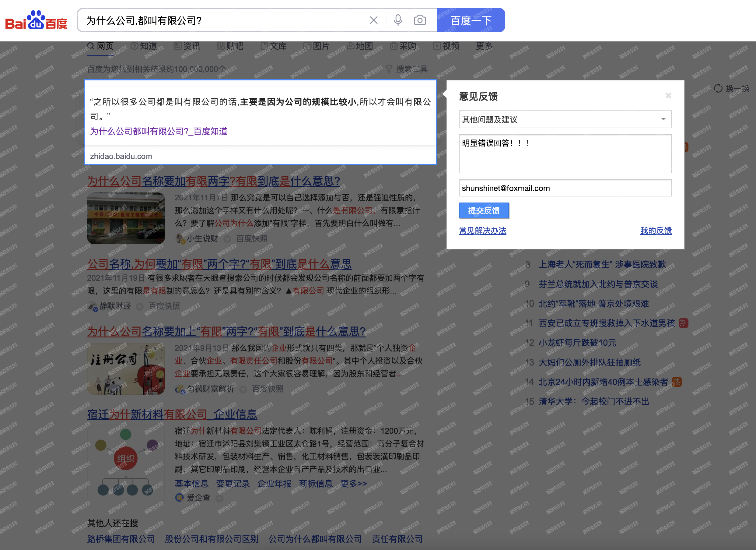Open hot item 上海老人“死而复生” 涉事医院致歉
This screenshot has width=756, height=550.
[x=602, y=265]
